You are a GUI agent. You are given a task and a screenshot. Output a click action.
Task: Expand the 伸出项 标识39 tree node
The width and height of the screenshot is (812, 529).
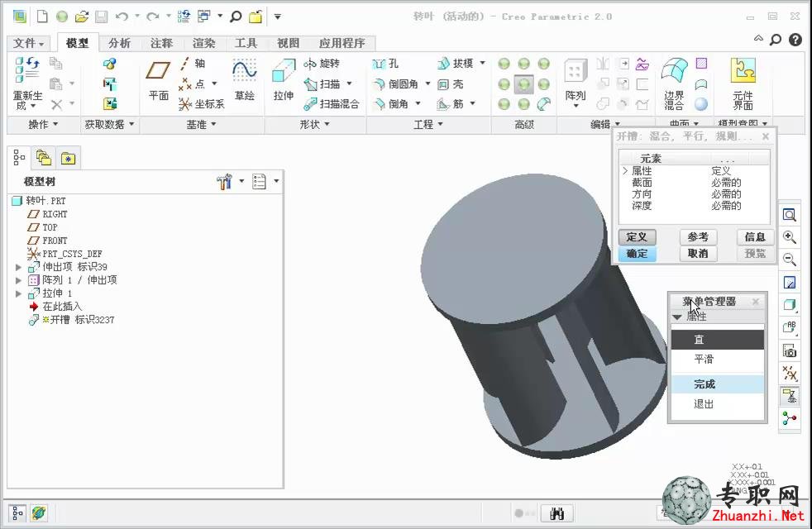coord(19,267)
